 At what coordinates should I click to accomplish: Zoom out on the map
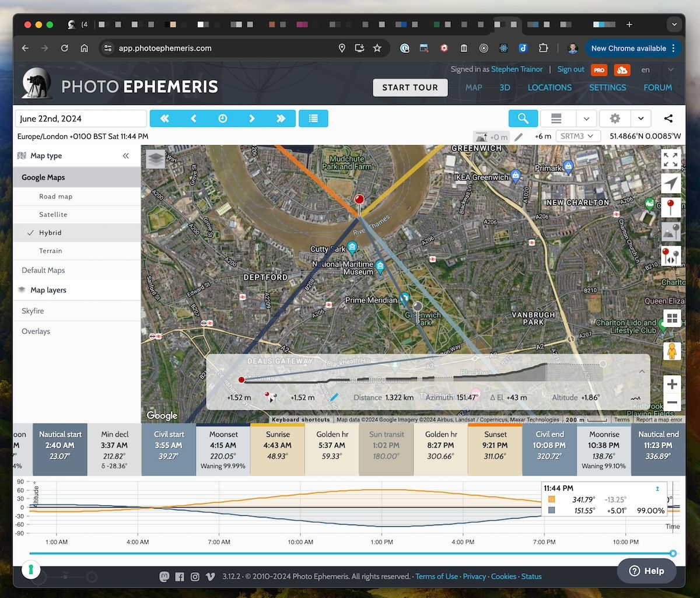click(672, 403)
